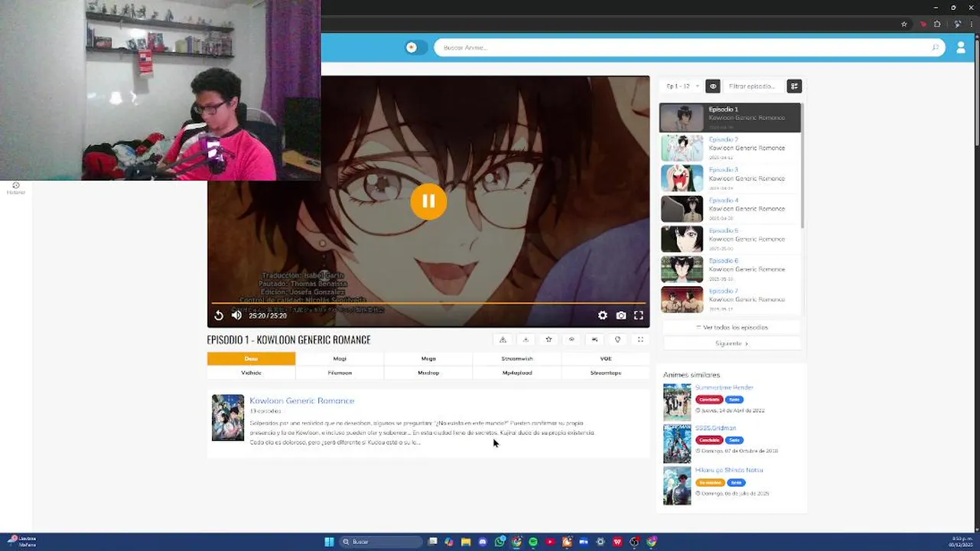Open Discord from the taskbar
The width and height of the screenshot is (980, 551).
coord(483,542)
